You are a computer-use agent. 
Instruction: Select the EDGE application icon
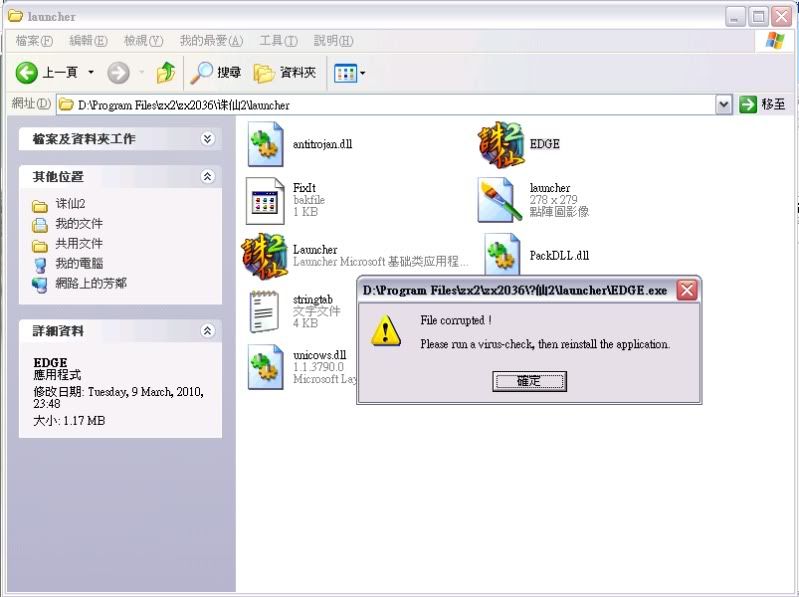point(500,145)
